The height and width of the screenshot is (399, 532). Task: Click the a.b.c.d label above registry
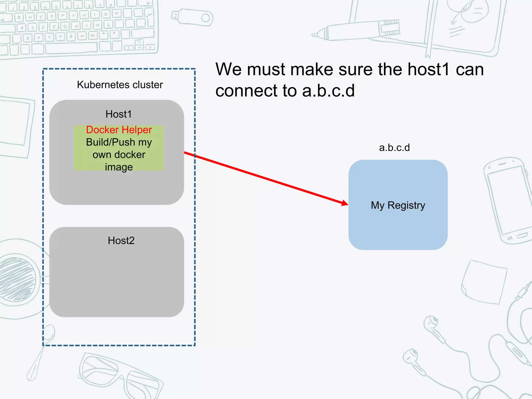394,148
